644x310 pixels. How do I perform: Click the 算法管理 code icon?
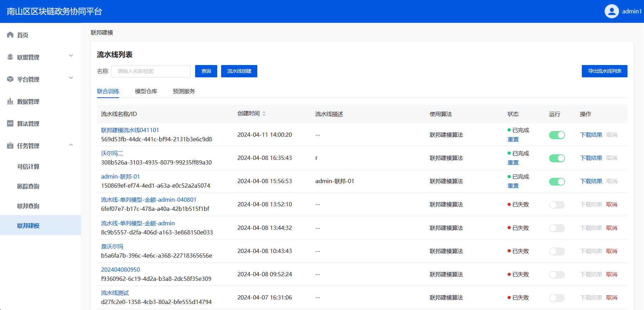(10, 123)
